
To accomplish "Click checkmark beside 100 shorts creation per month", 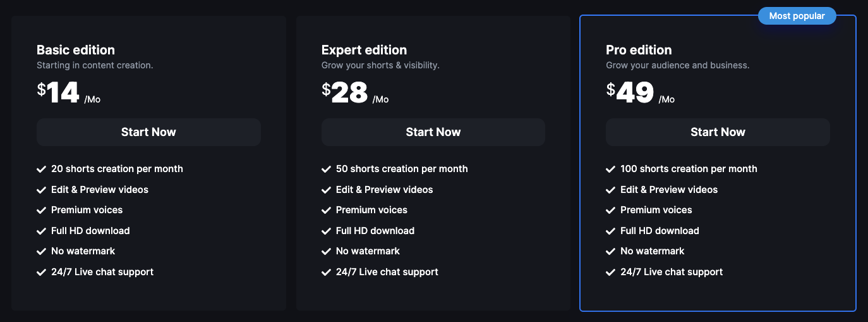I will click(x=611, y=170).
